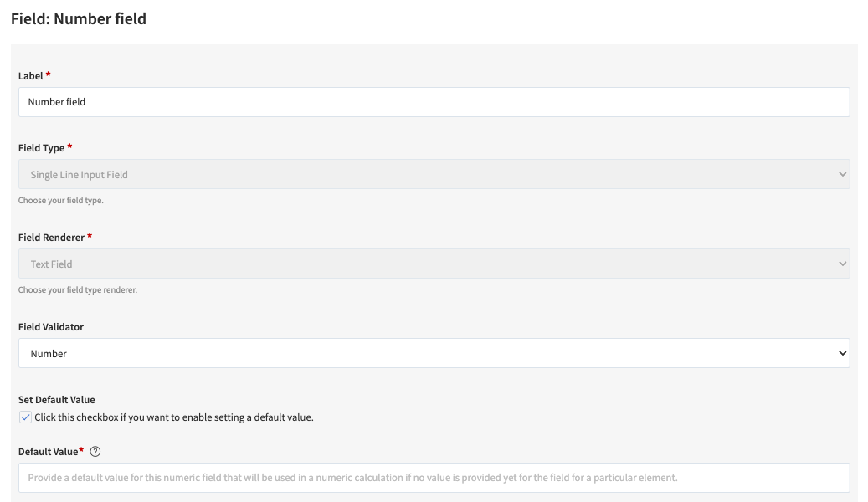The image size is (868, 502).
Task: Click the "Default Value" caption text
Action: pyautogui.click(x=48, y=452)
